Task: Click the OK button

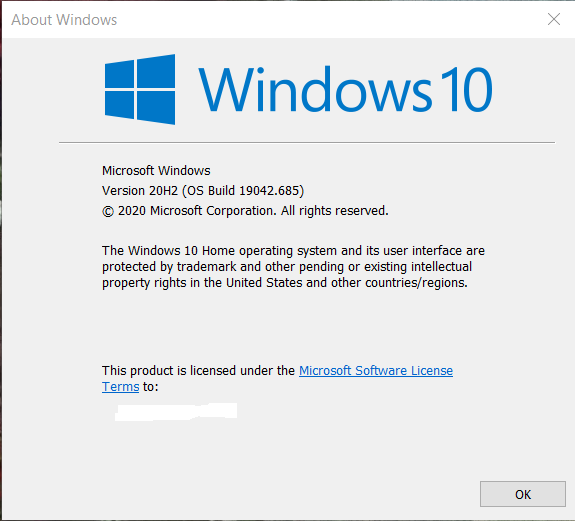Action: click(523, 494)
